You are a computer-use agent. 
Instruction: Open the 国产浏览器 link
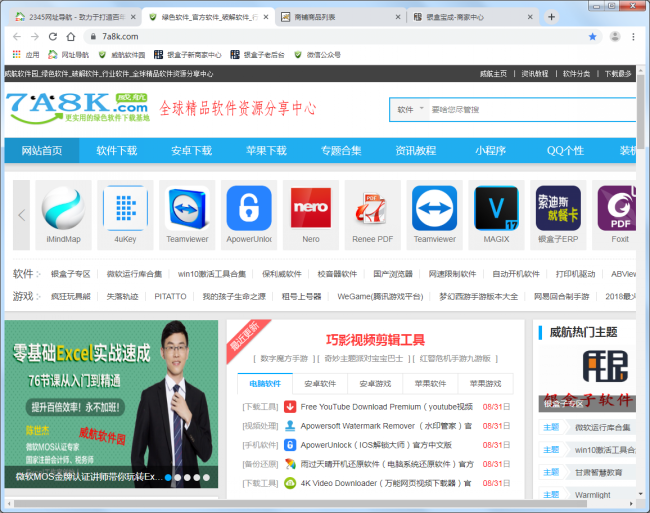393,274
